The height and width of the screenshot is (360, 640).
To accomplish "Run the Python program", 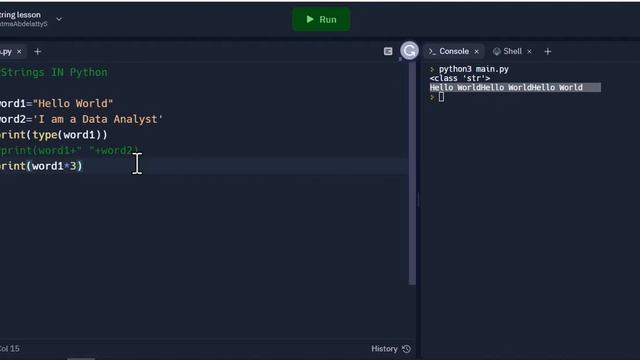I will coord(321,19).
